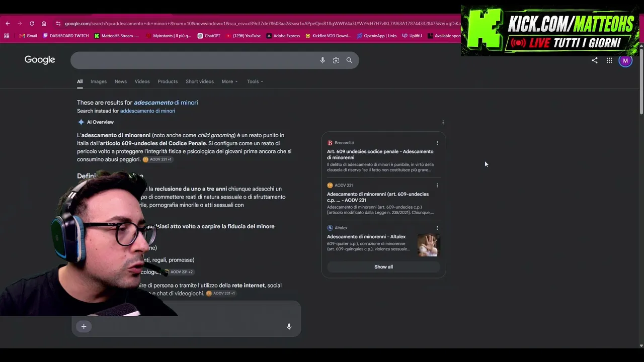This screenshot has height=362, width=644.
Task: Open the DASHBOARD TWITCH bookmark
Action: [x=66, y=36]
